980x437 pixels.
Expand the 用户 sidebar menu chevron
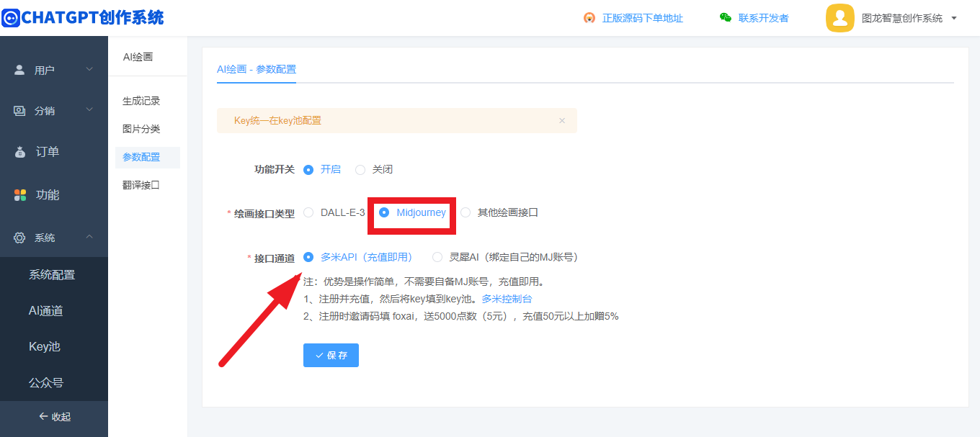[x=89, y=69]
